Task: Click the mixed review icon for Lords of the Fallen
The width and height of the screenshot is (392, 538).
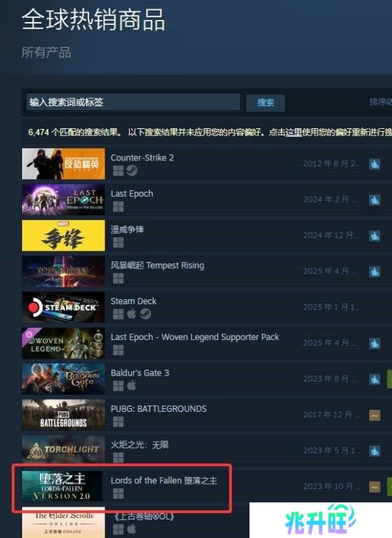Action: tap(374, 487)
